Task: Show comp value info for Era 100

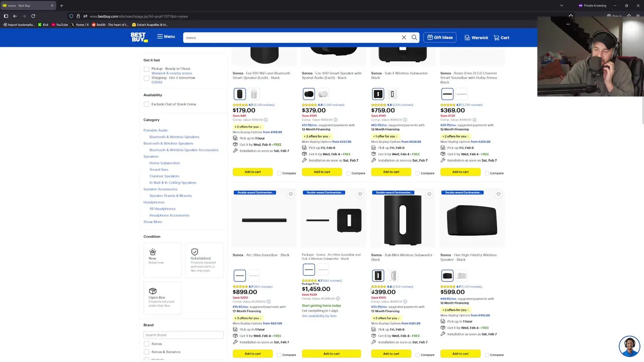Action: coord(266,120)
